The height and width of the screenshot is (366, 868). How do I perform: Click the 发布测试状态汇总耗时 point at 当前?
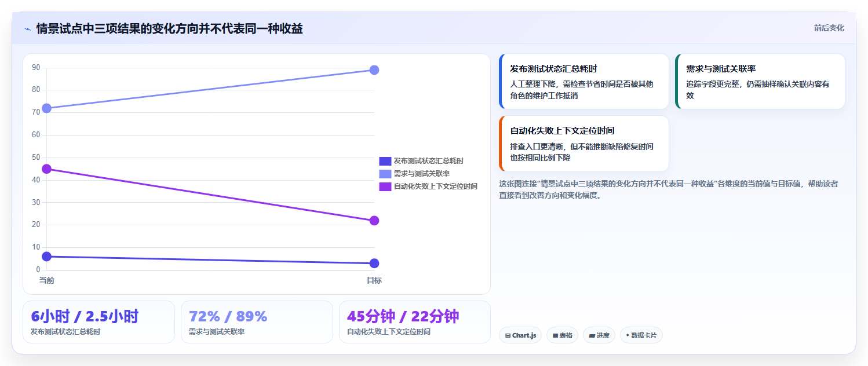(46, 257)
